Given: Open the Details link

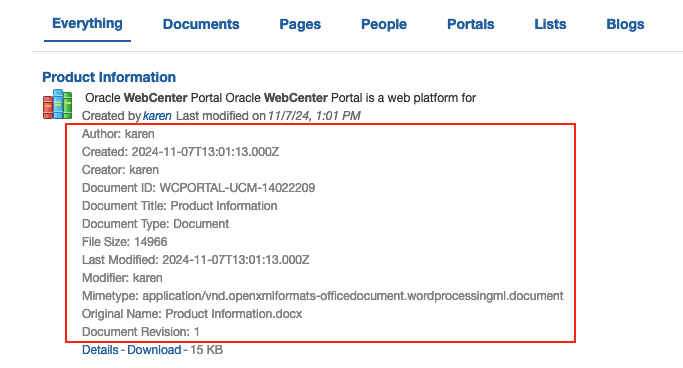Looking at the screenshot, I should [x=100, y=350].
